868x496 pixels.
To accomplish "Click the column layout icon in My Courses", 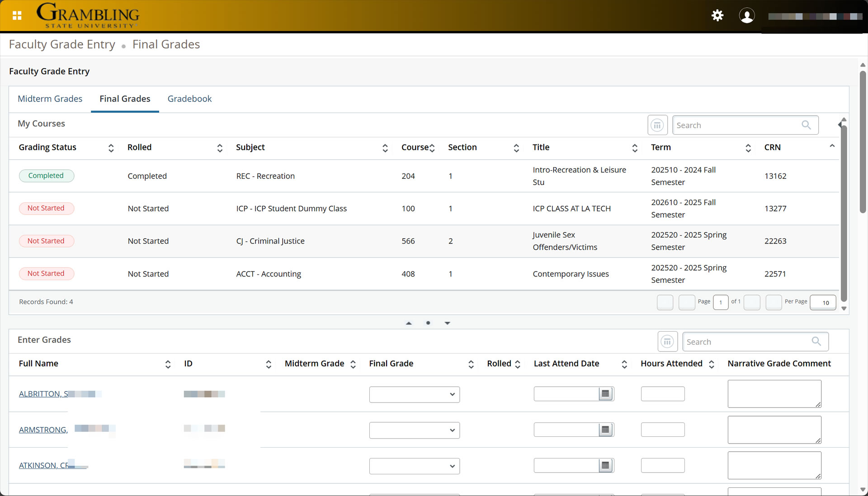I will pos(657,125).
